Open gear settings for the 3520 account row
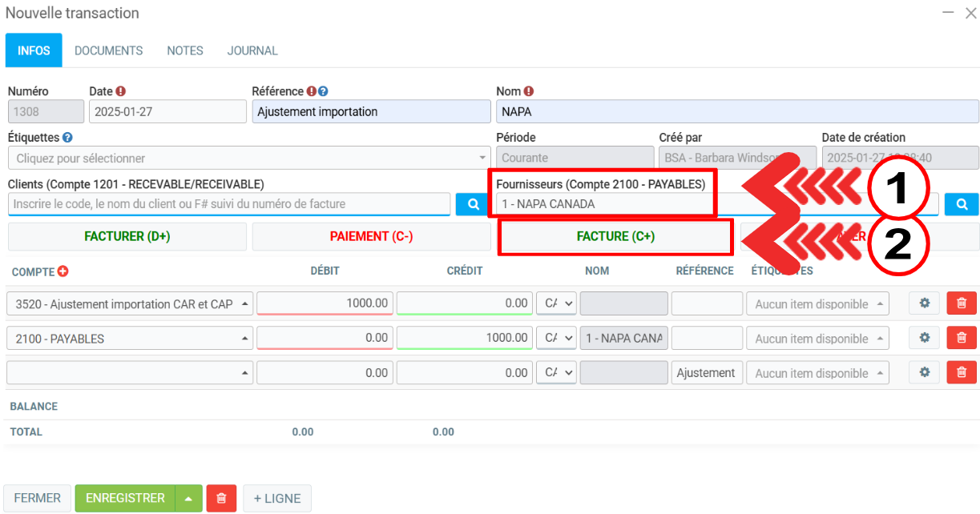 [x=924, y=303]
